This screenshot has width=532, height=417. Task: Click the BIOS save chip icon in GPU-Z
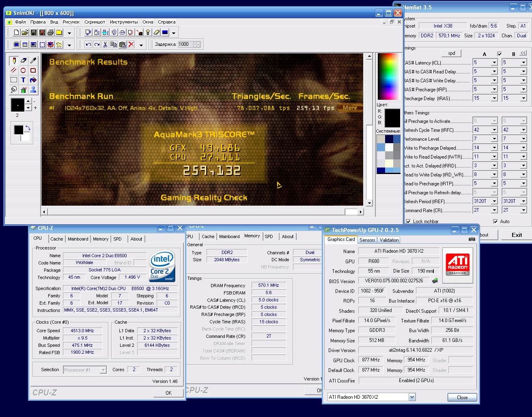[x=435, y=281]
